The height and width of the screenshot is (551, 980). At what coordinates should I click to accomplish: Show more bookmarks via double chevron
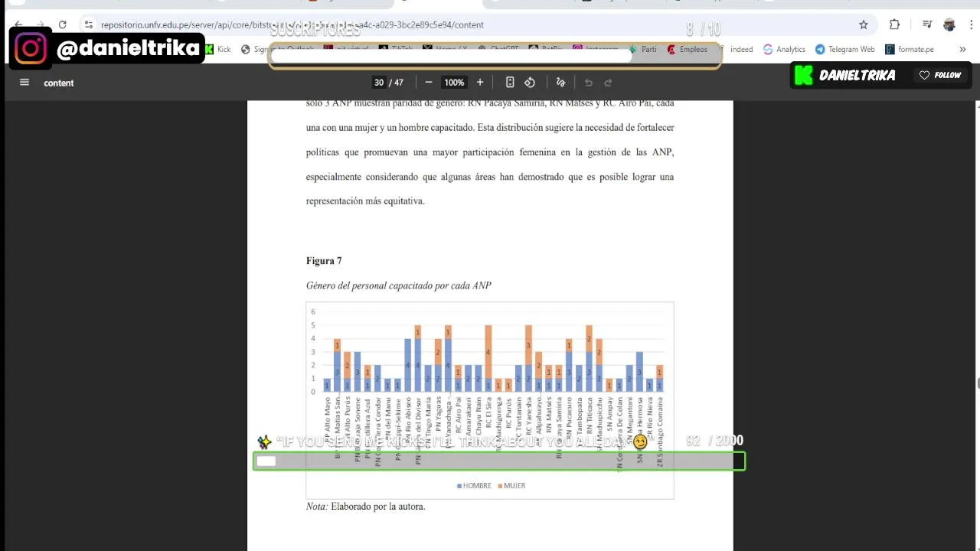coord(962,49)
